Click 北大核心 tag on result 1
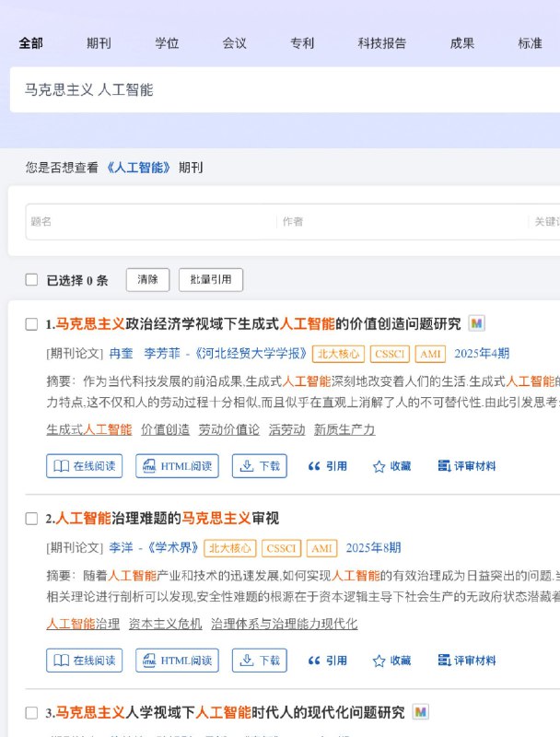This screenshot has height=737, width=560. point(338,354)
